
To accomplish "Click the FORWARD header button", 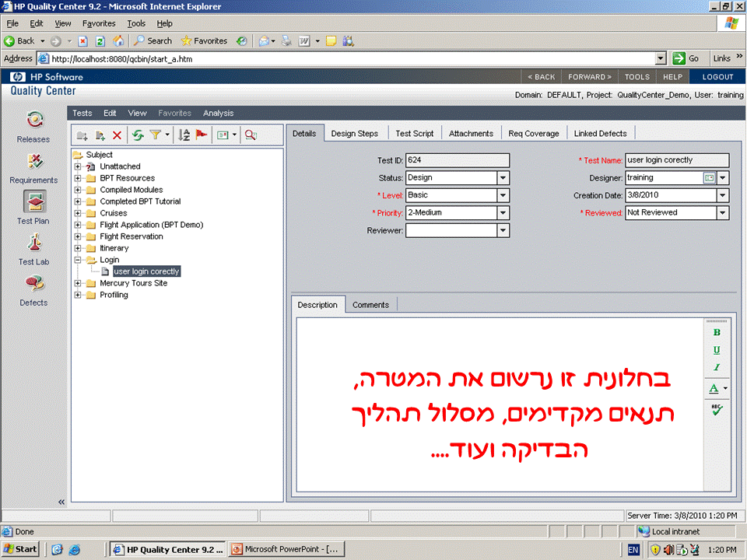I will tap(590, 77).
